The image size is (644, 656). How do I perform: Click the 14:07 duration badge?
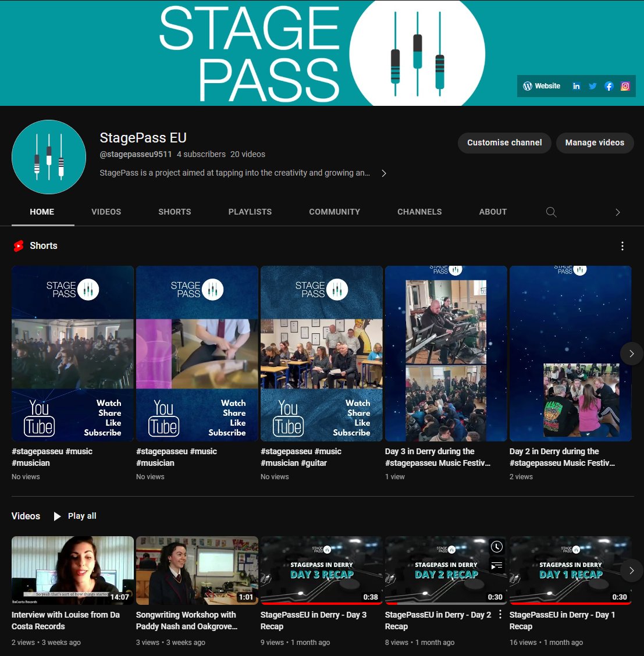click(120, 597)
